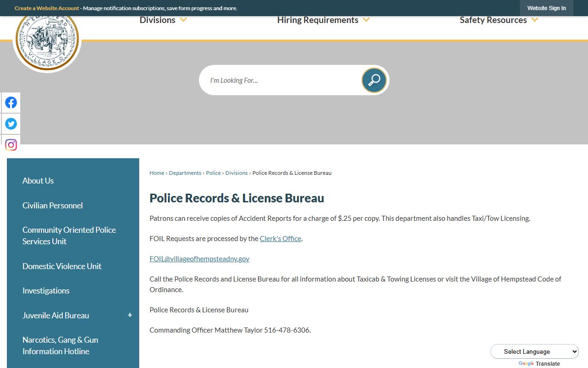Click the FOIL@villageofhempsteadny.gov email link
Image resolution: width=588 pixels, height=368 pixels.
[199, 259]
